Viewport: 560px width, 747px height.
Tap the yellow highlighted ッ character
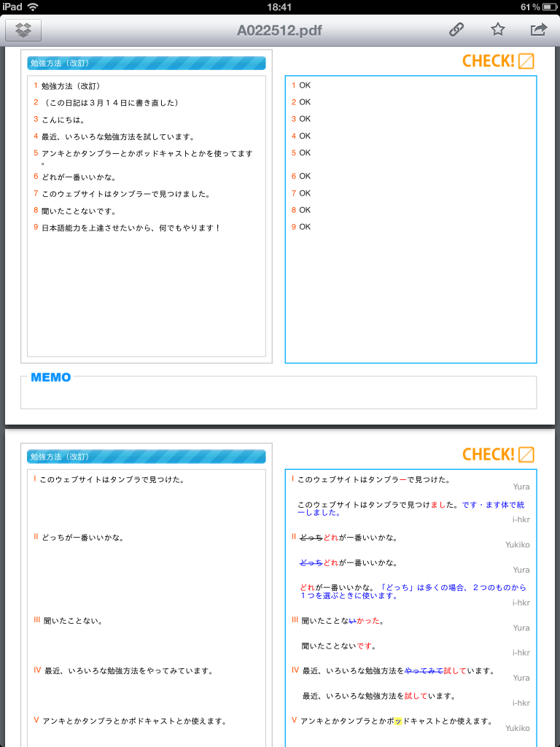397,721
